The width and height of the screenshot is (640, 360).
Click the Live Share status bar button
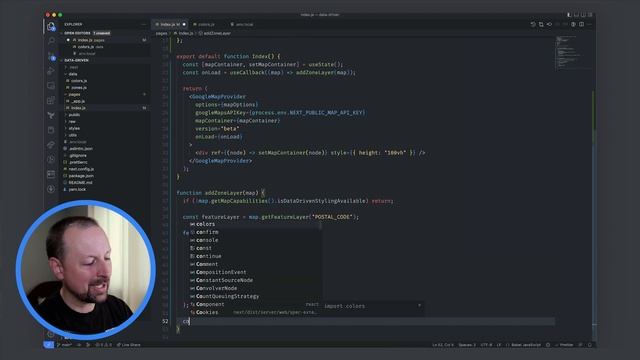tap(129, 345)
